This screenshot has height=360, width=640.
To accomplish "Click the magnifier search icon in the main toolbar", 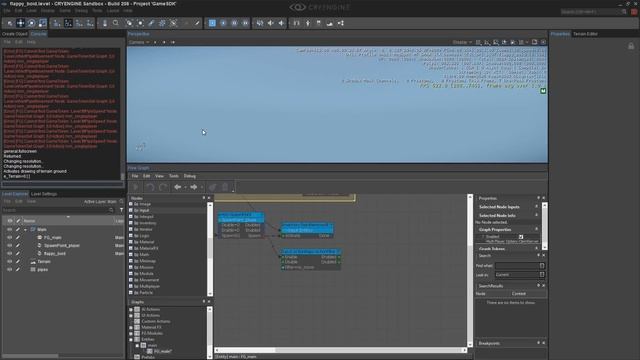I will click(116, 23).
